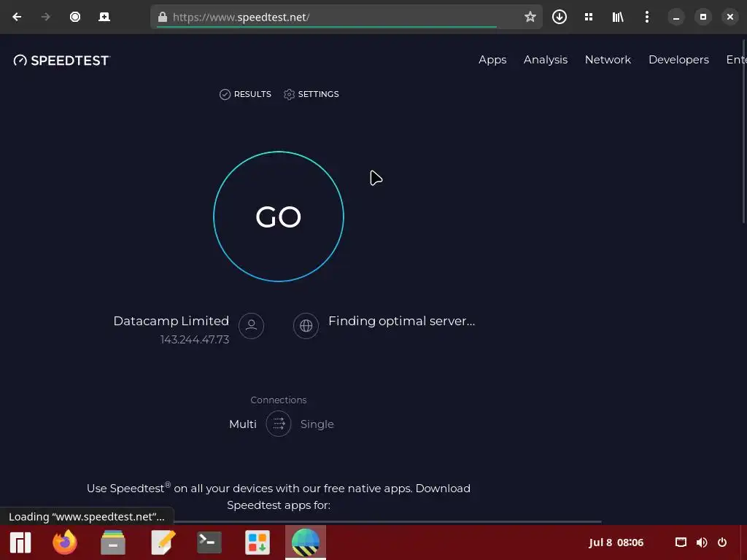
Task: Click the globe server icon
Action: 306,326
